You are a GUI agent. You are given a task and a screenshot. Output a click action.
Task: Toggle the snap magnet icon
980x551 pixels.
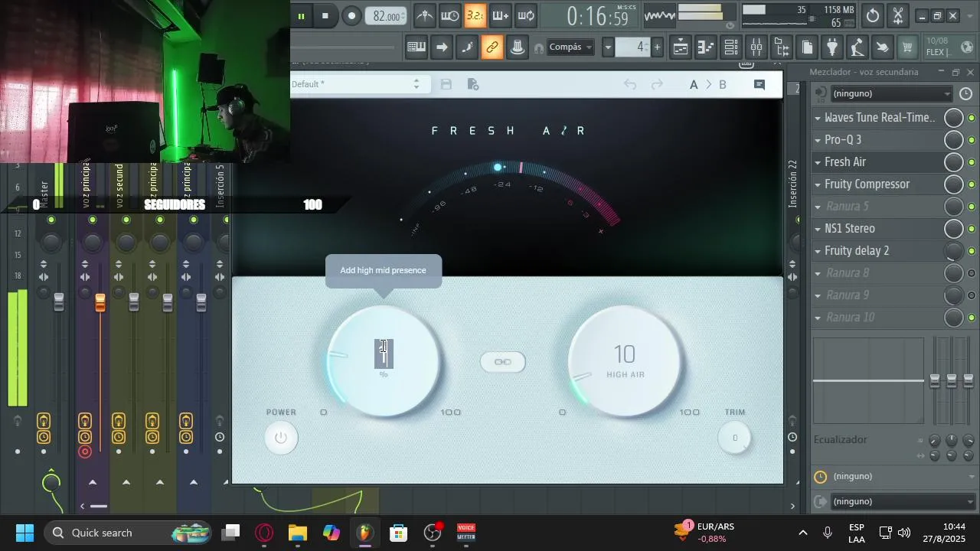pos(539,47)
